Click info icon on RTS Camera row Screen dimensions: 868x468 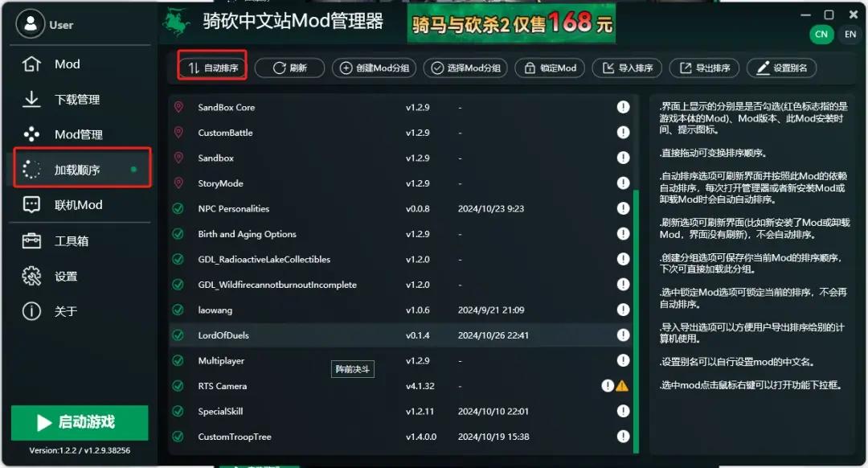click(x=608, y=385)
